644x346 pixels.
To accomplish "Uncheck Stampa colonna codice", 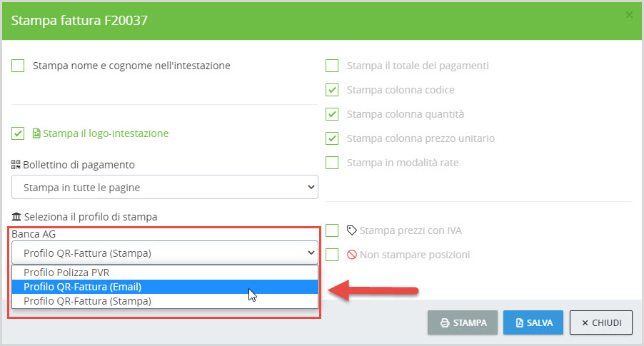I will tap(332, 90).
